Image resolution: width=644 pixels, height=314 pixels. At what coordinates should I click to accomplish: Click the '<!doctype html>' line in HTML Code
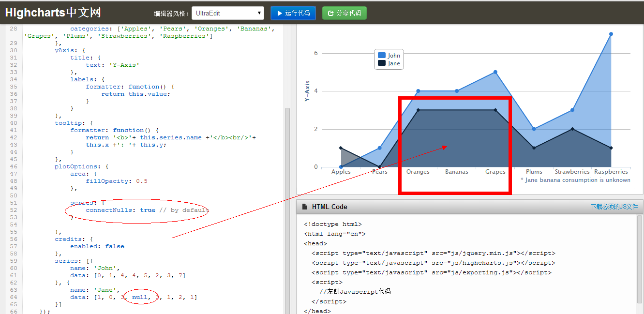pos(333,224)
